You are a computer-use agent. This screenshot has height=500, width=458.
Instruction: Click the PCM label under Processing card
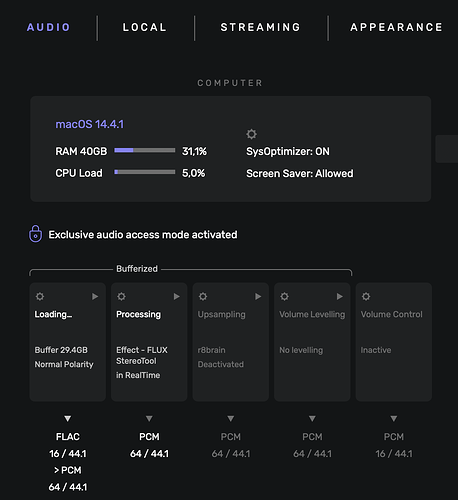coord(149,437)
